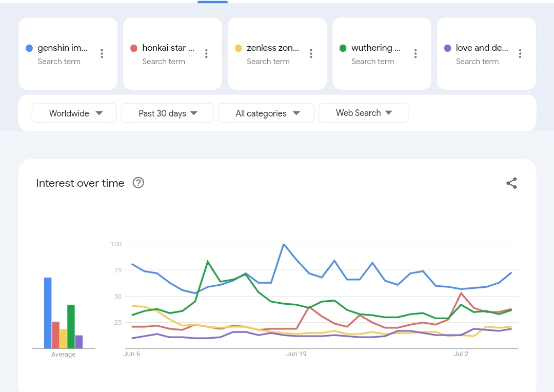
Task: Click the '100' y-axis value
Action: tap(116, 244)
